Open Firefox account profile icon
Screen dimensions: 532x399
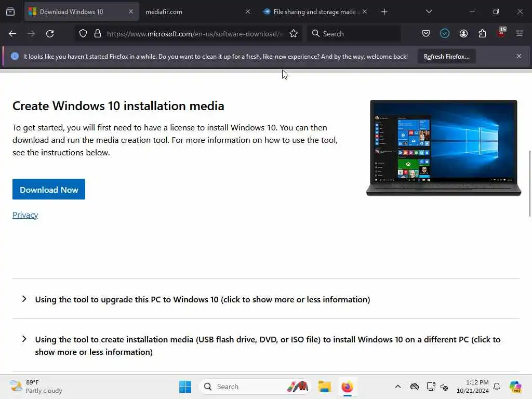463,33
